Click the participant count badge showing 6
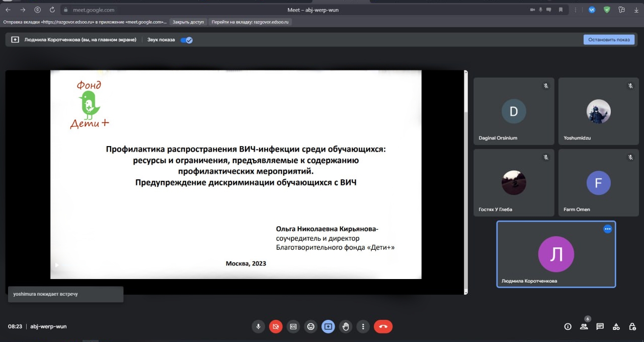 pos(587,319)
